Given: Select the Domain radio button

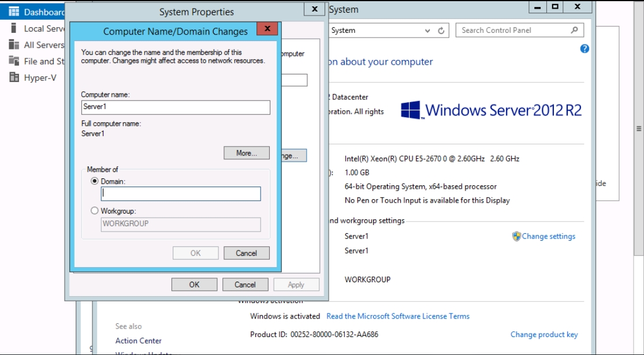Looking at the screenshot, I should click(x=95, y=181).
